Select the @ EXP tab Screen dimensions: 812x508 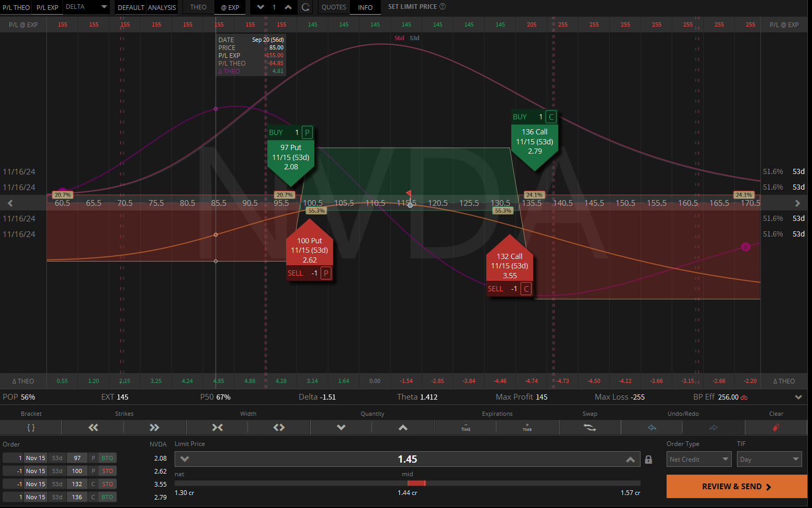coord(230,7)
